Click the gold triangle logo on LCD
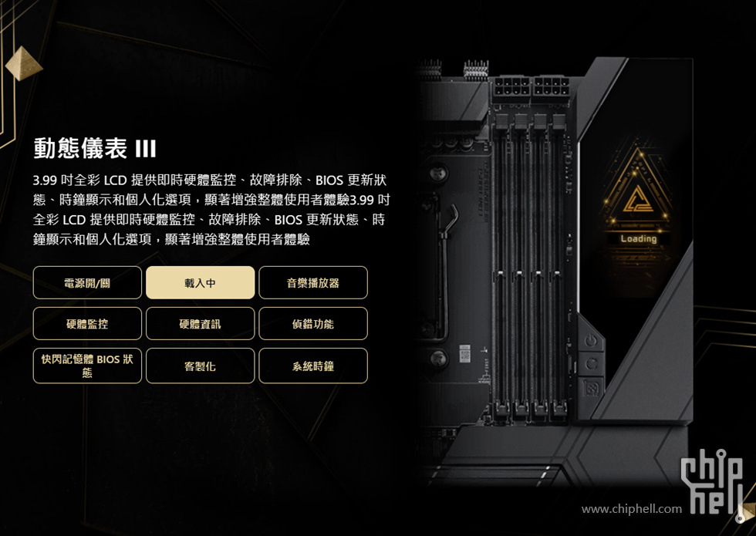The width and height of the screenshot is (756, 536). (x=638, y=199)
